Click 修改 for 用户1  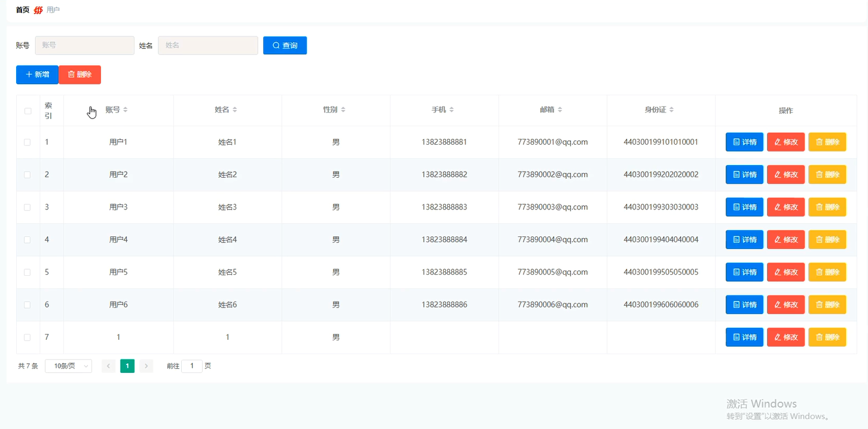pyautogui.click(x=786, y=142)
